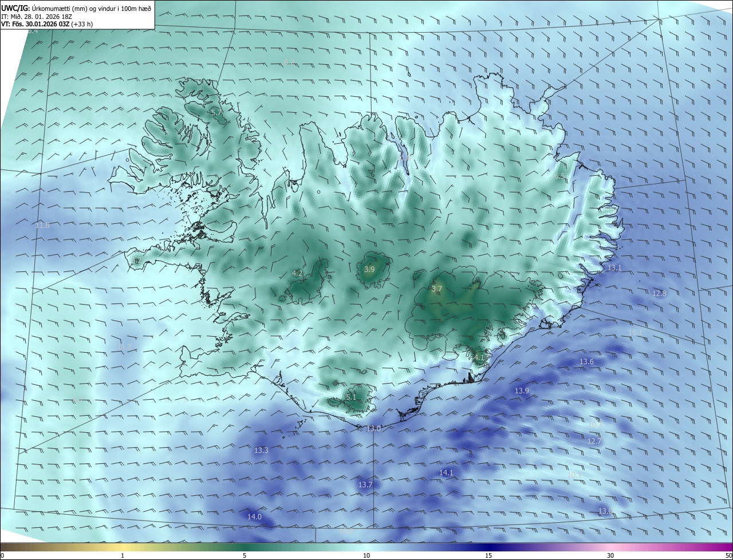Select the 13.3 value south of Iceland
This screenshot has height=560, width=733.
pos(261,451)
